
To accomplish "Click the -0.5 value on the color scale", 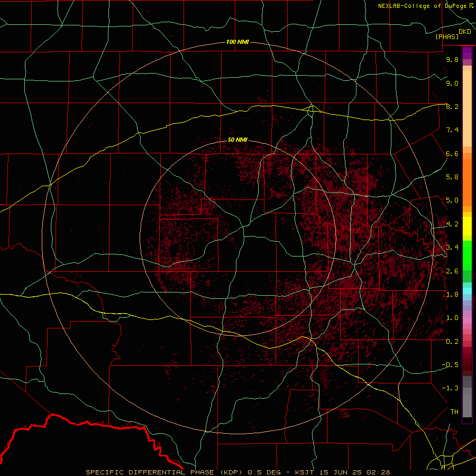I will [450, 365].
